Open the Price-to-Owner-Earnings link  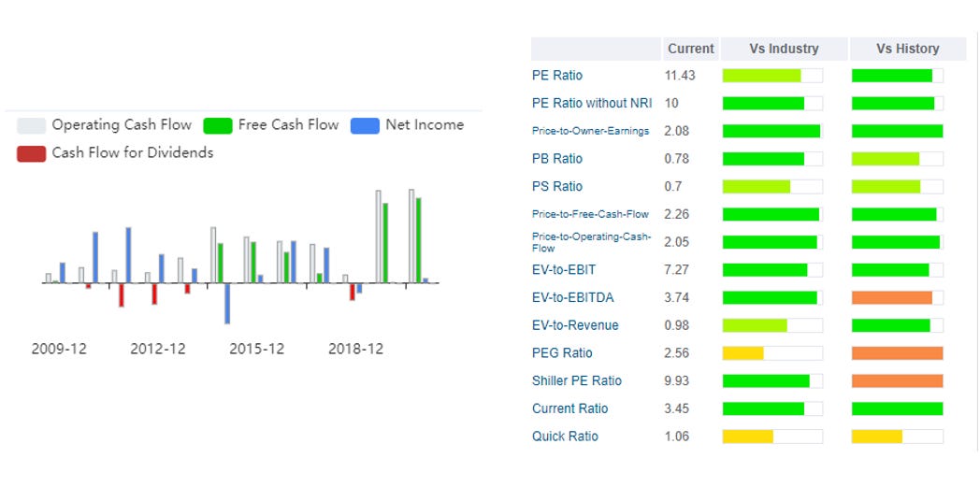(x=591, y=131)
